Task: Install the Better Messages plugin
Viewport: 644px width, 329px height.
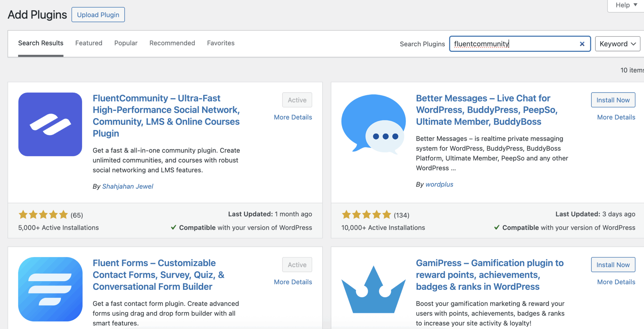Action: 613,100
